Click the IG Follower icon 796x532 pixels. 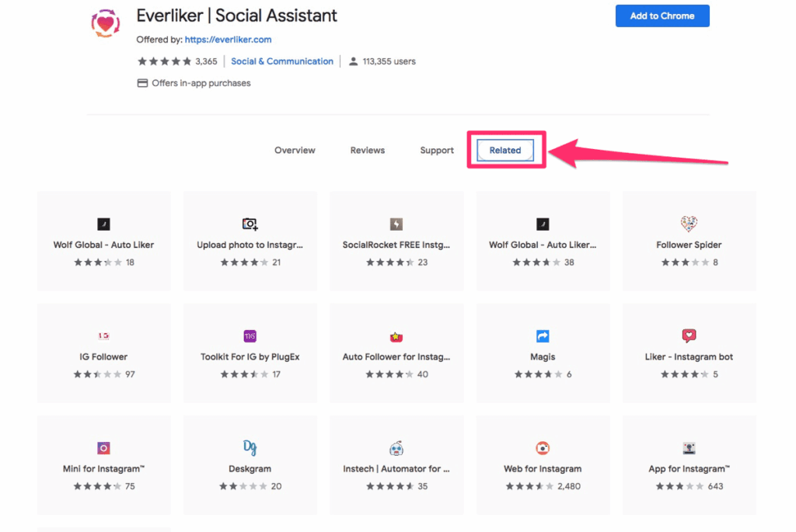click(103, 336)
